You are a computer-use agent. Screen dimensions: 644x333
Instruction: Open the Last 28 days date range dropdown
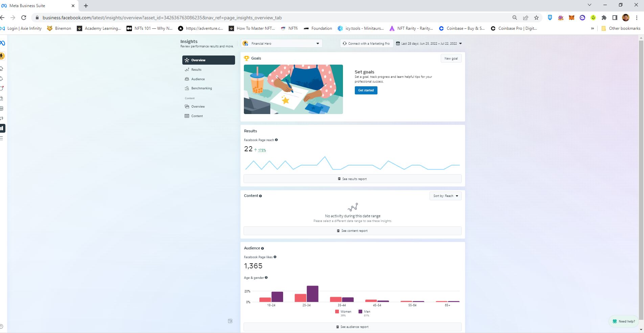(x=429, y=43)
